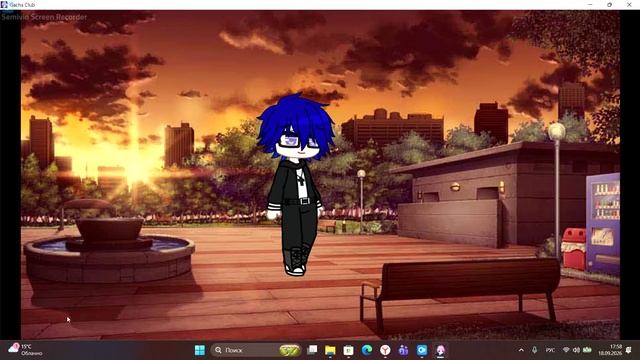Minimize the Gacha Club window

590,4
